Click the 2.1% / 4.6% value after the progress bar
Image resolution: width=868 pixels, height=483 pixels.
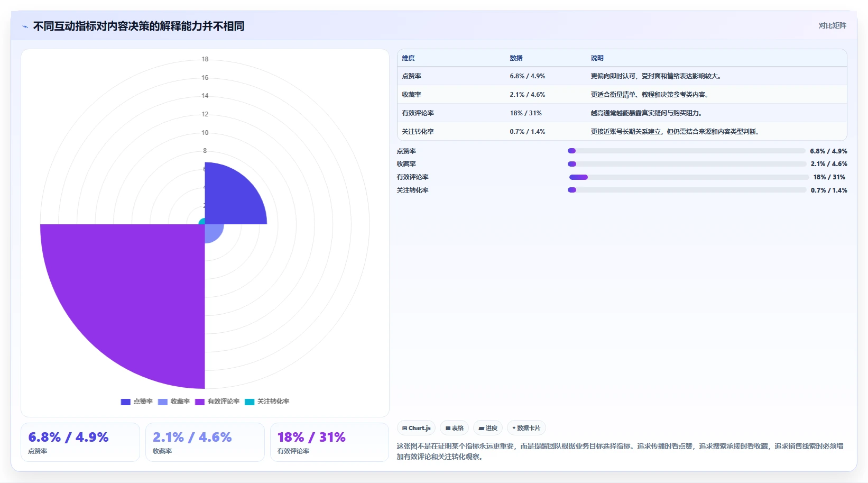[829, 164]
